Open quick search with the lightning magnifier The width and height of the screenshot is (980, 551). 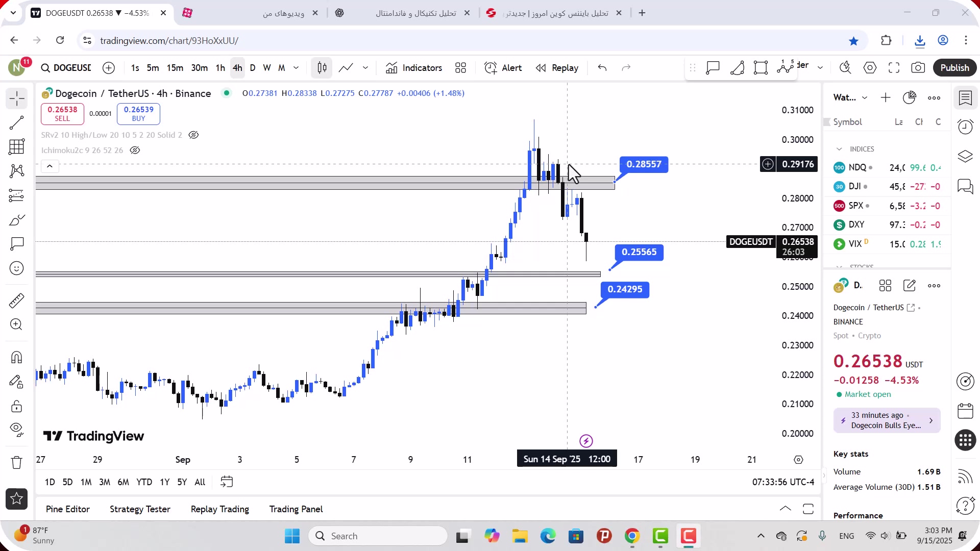point(845,68)
